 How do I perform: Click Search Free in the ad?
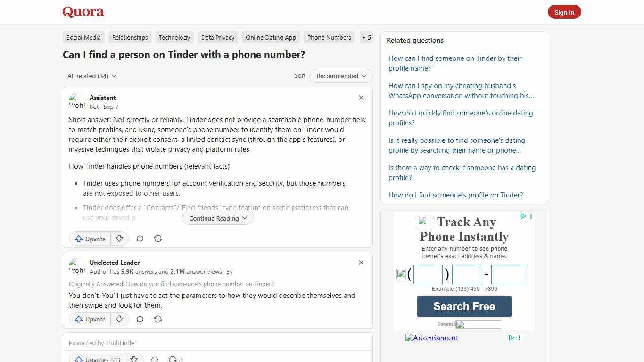464,306
